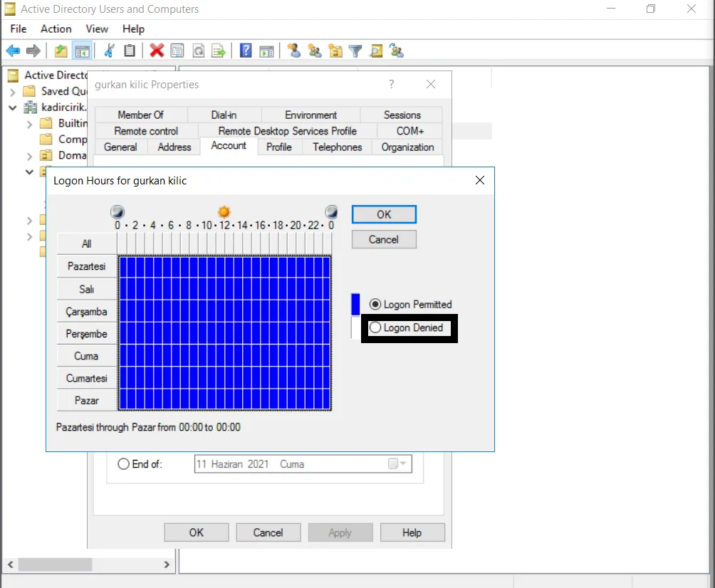Collapse the kadircirik domain node
The height and width of the screenshot is (588, 715).
tap(13, 107)
